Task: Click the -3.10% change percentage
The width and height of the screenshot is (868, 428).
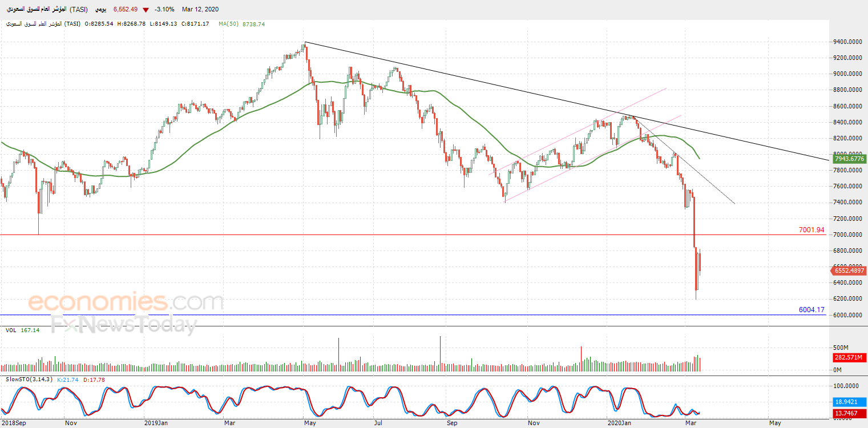Action: click(165, 10)
